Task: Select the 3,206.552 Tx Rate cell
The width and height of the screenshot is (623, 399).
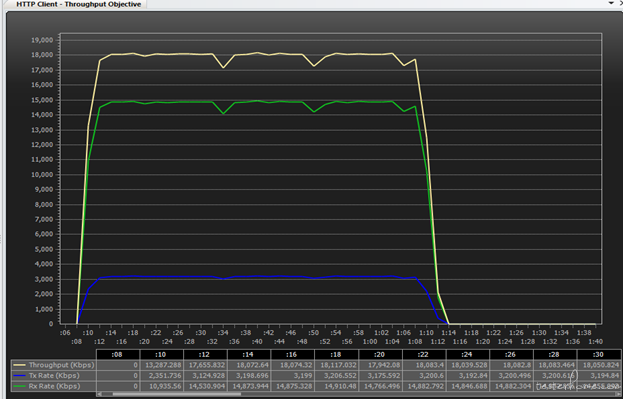Action: coord(337,376)
